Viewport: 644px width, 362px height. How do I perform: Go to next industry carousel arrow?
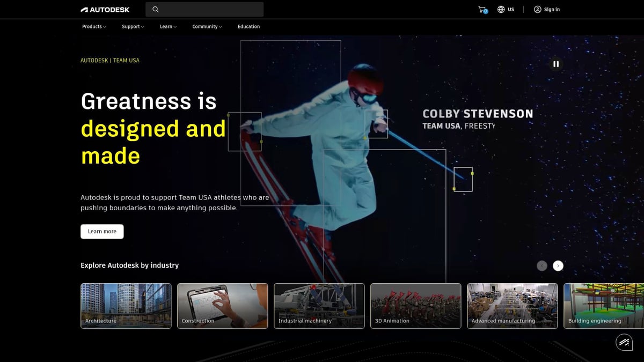point(558,265)
